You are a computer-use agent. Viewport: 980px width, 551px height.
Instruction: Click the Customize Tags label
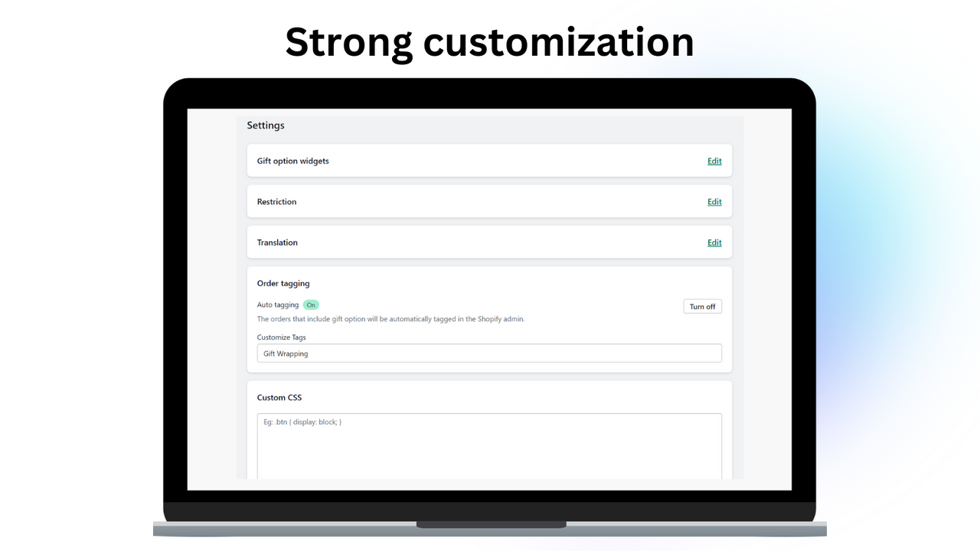point(282,337)
